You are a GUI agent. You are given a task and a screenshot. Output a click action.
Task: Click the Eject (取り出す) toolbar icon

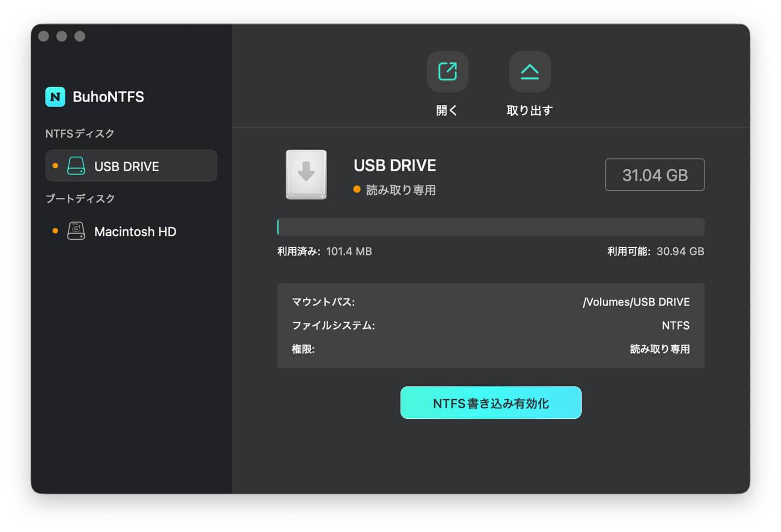tap(529, 71)
